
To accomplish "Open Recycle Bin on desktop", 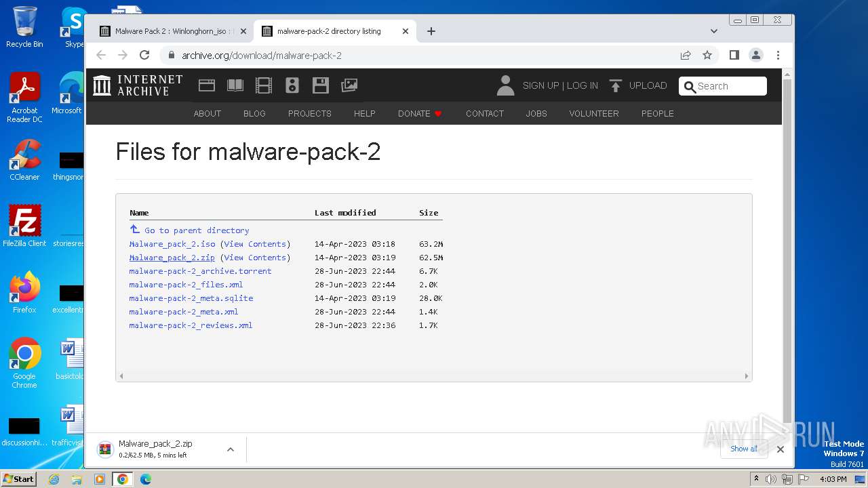I will [x=24, y=27].
